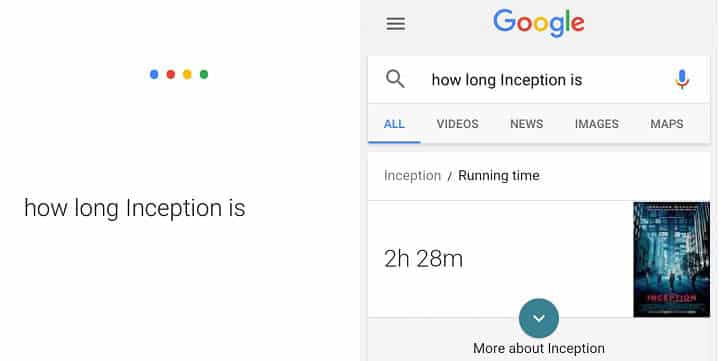
Task: Expand the teal down-chevron circle button
Action: (x=539, y=318)
